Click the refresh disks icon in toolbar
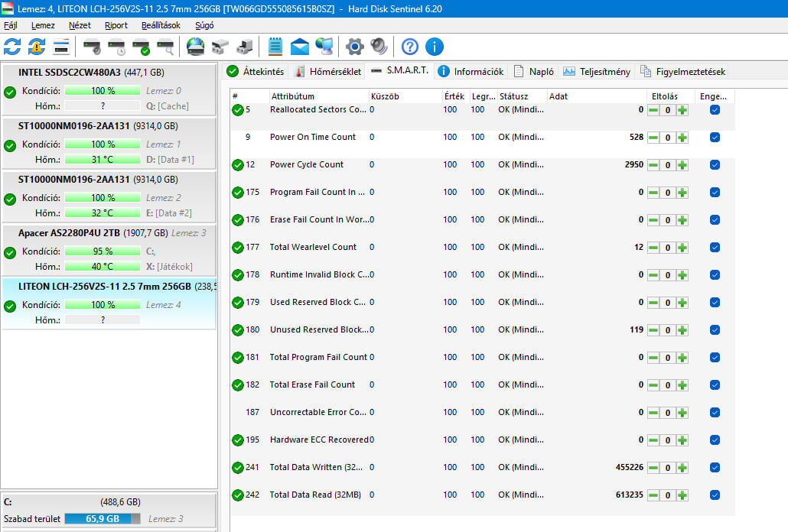 pyautogui.click(x=12, y=47)
